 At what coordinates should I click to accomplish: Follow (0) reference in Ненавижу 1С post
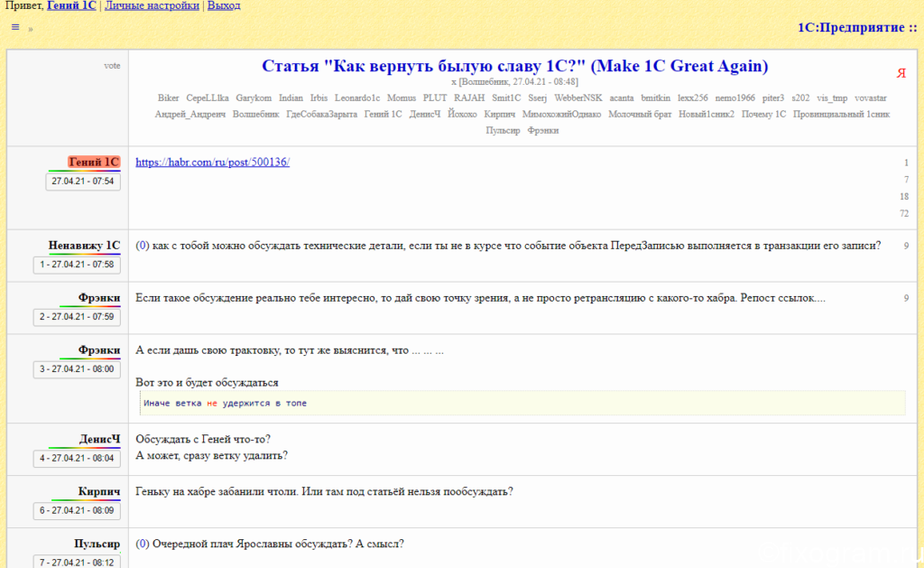click(x=142, y=246)
